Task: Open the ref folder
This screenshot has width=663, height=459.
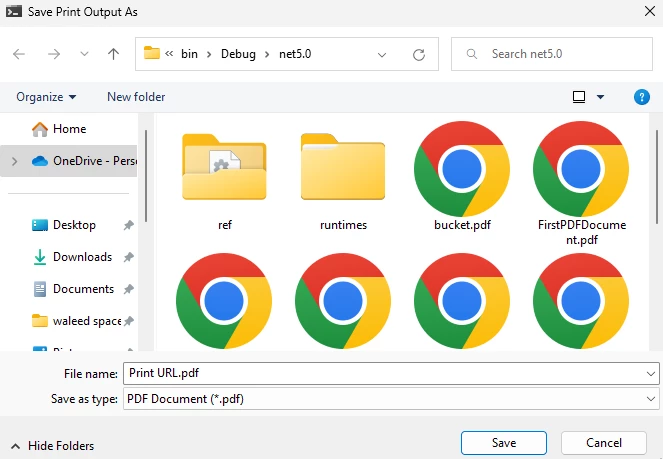Action: 224,169
